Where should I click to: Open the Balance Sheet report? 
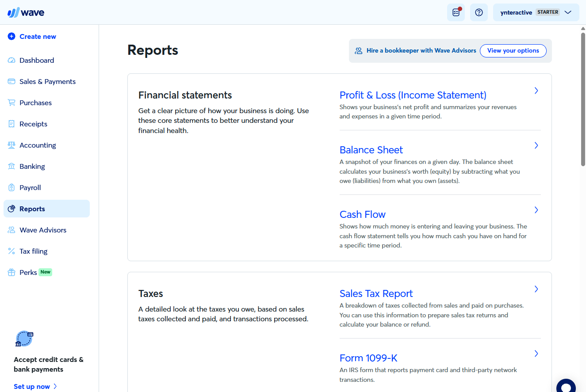371,150
